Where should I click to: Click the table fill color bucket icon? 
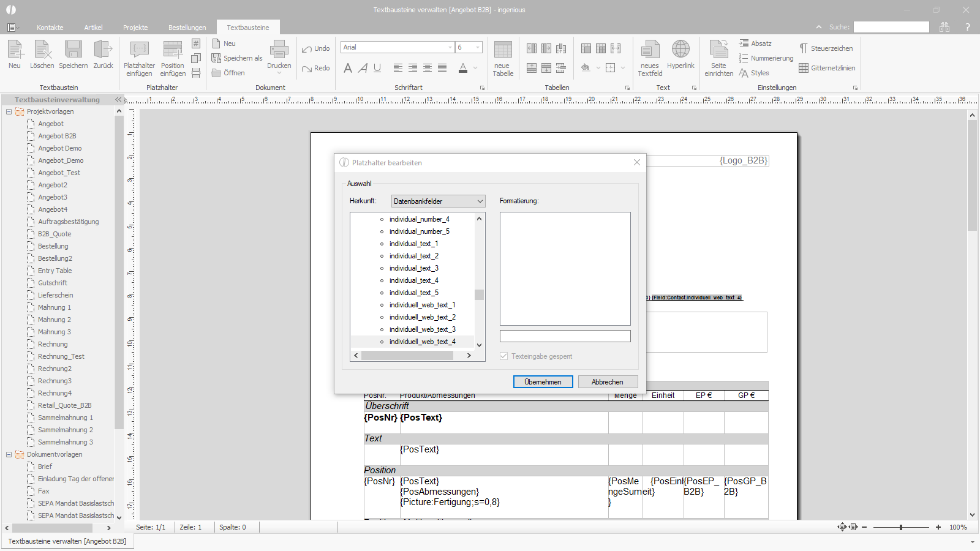pos(585,68)
